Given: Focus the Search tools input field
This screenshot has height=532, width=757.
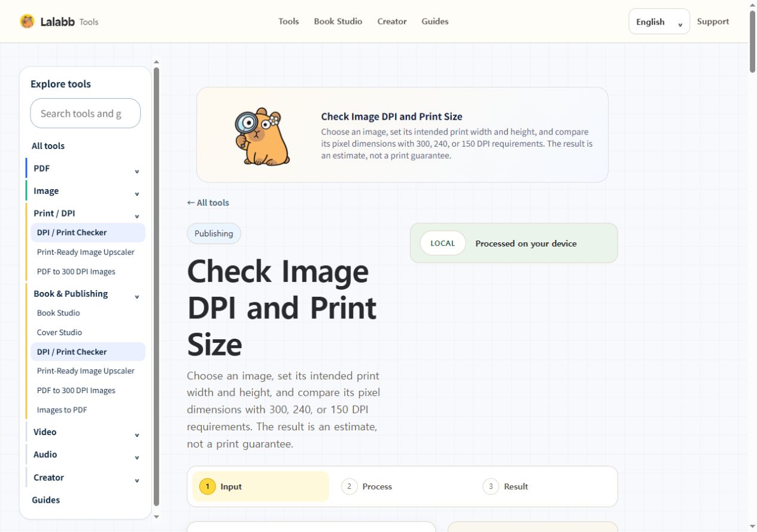Looking at the screenshot, I should coord(86,113).
